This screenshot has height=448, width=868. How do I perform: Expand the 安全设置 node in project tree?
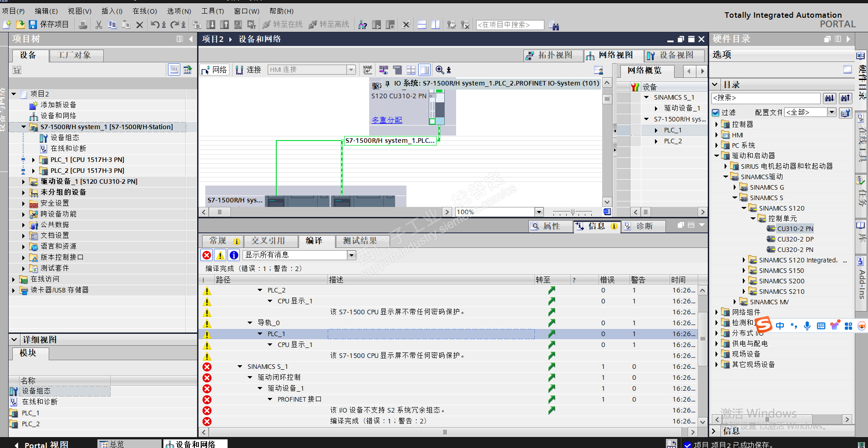(x=24, y=203)
